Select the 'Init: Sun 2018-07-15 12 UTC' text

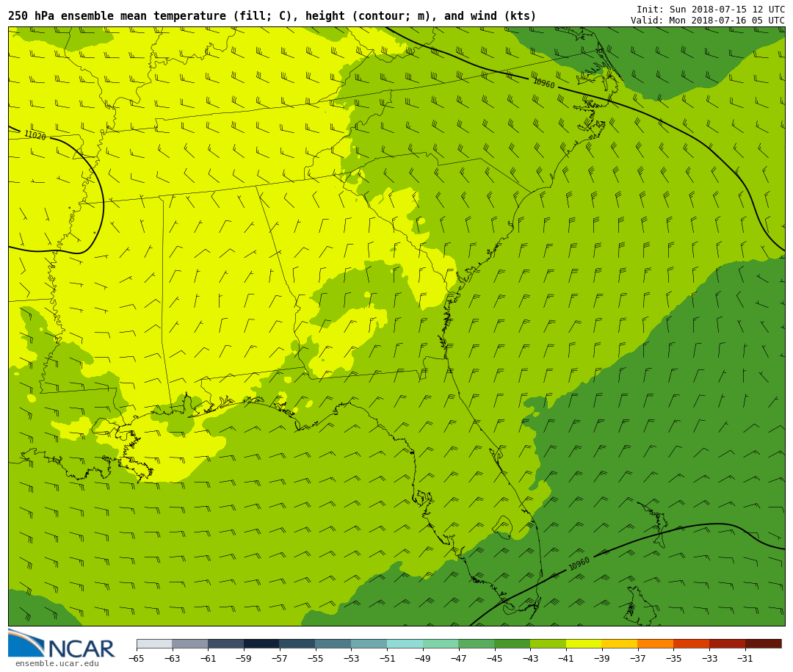click(x=711, y=10)
